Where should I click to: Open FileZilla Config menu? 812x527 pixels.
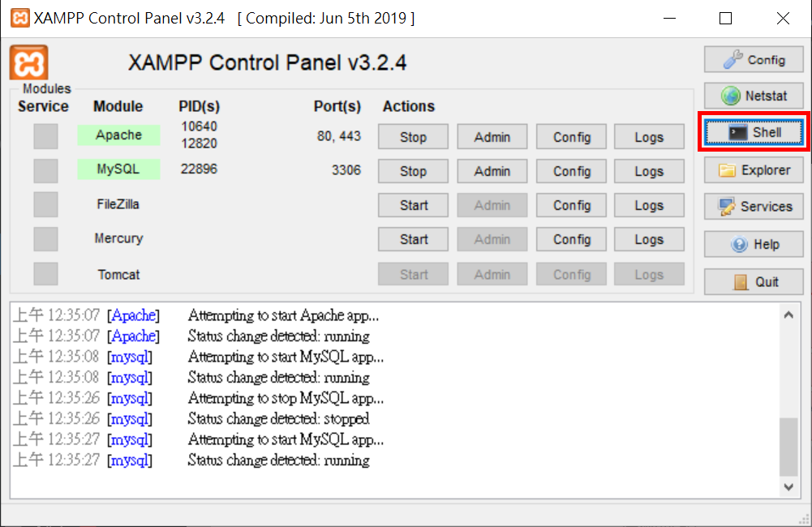tap(571, 205)
